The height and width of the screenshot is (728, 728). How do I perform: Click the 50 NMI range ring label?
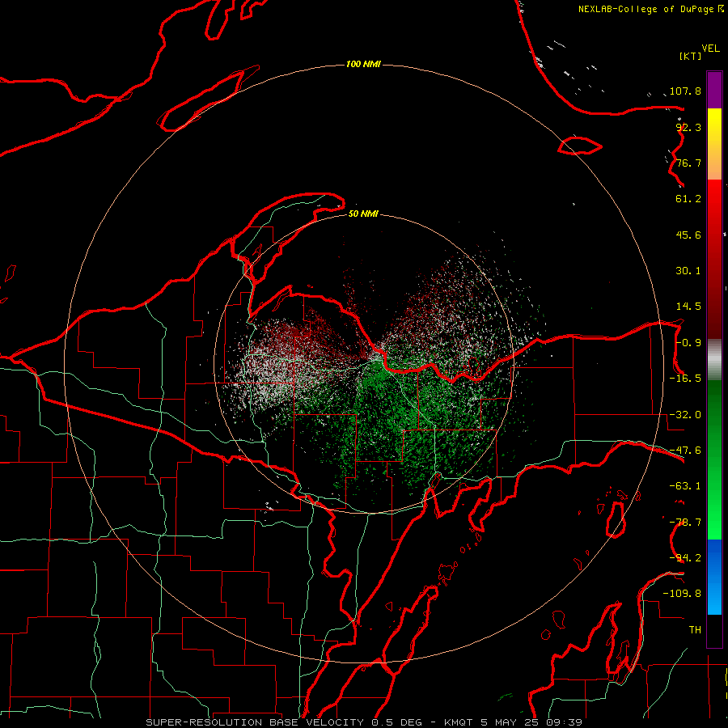click(363, 214)
